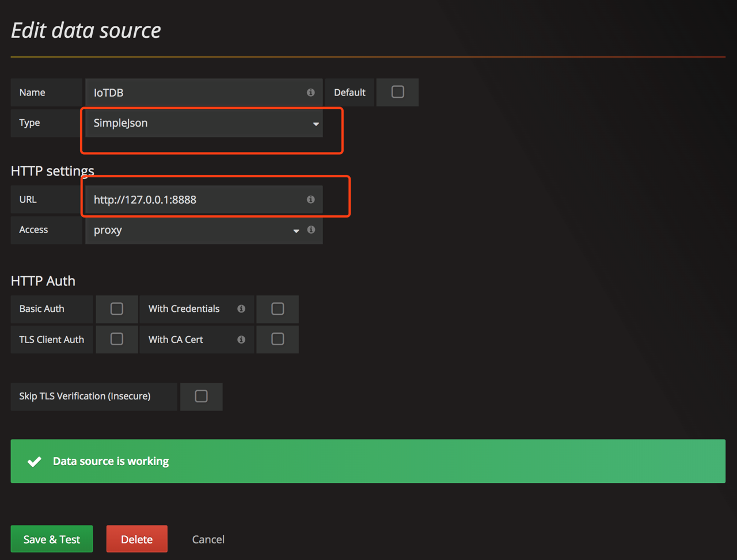Toggle Basic Auth checkbox

pos(117,309)
